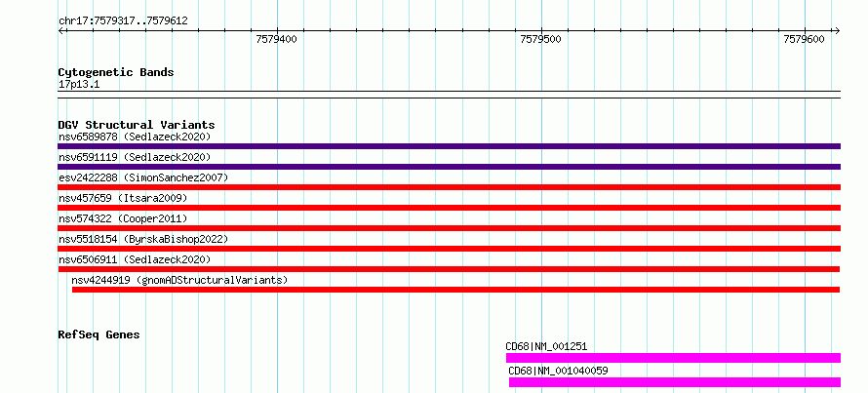Select the magenta CD68|NM_001251 gene bar

673,358
